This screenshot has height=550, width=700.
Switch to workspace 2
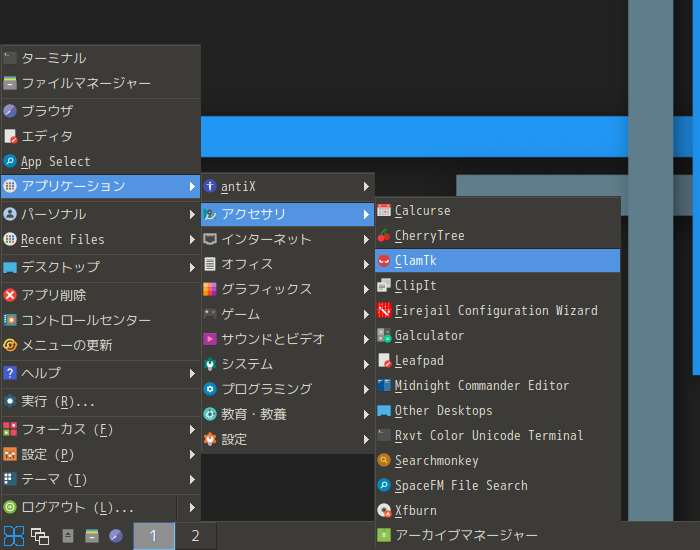[x=196, y=536]
